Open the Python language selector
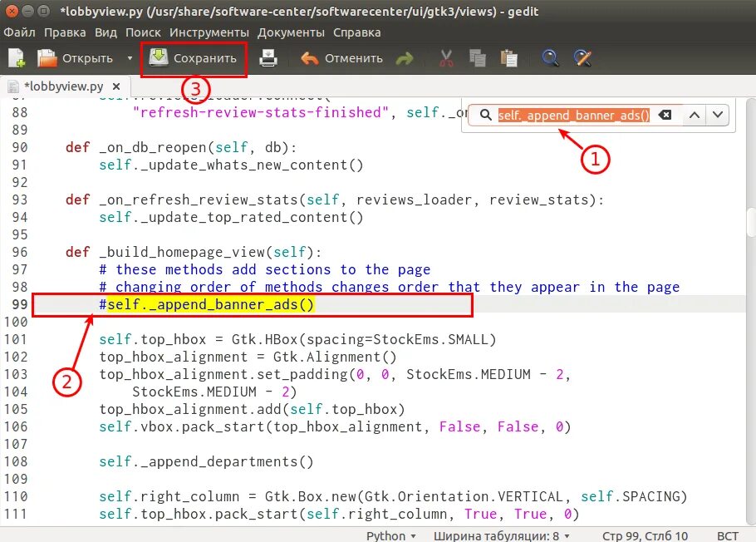This screenshot has height=542, width=756. 391,535
